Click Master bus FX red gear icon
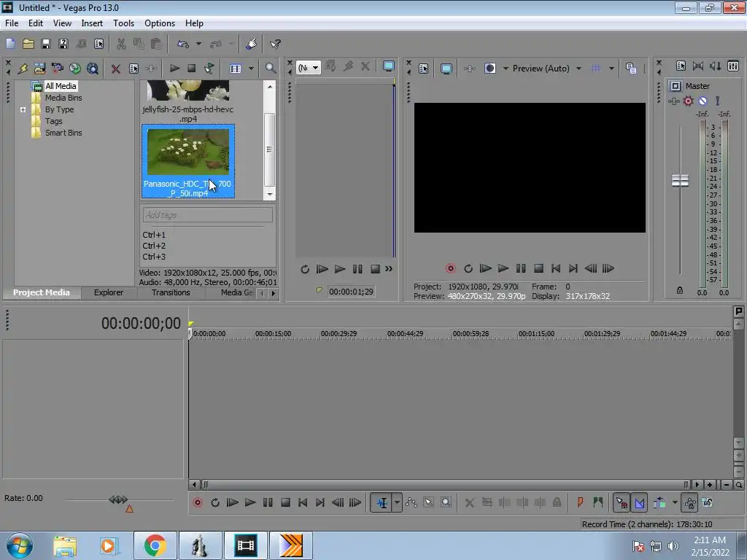The width and height of the screenshot is (747, 560). 688,101
